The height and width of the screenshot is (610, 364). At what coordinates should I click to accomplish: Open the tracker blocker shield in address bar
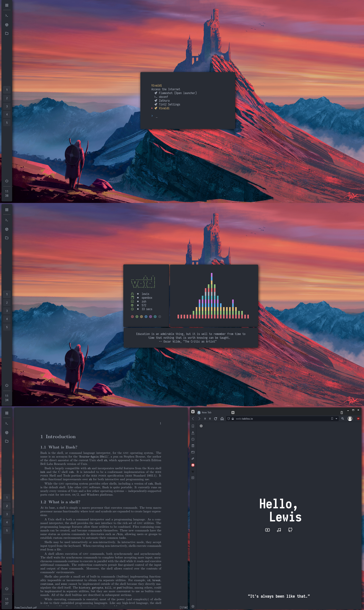tap(229, 419)
